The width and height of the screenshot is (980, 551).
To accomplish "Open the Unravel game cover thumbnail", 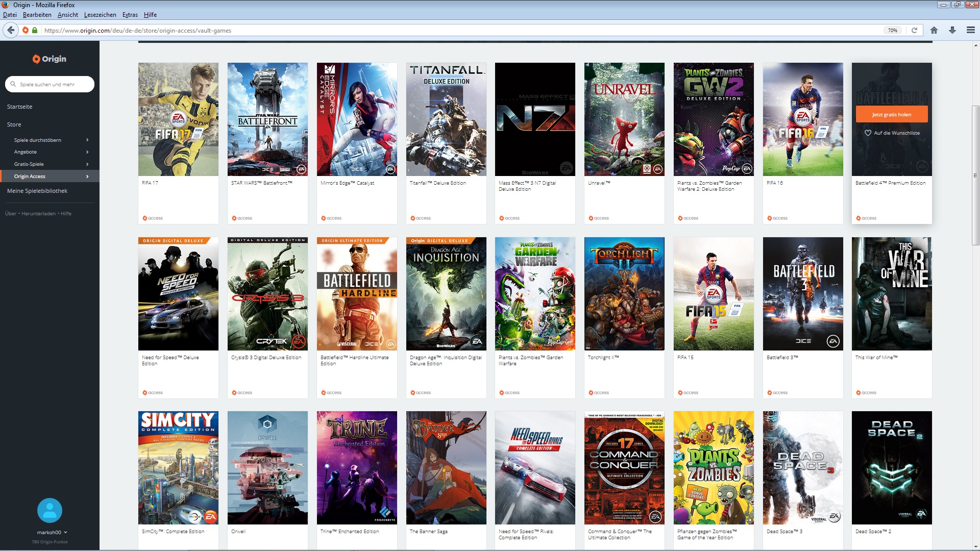I will [x=624, y=119].
